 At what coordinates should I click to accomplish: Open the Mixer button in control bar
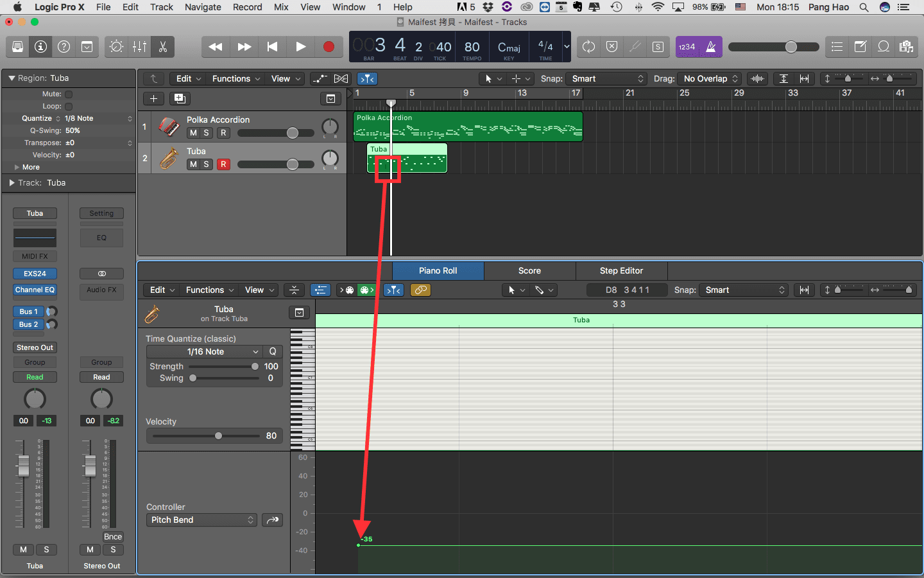pyautogui.click(x=139, y=47)
